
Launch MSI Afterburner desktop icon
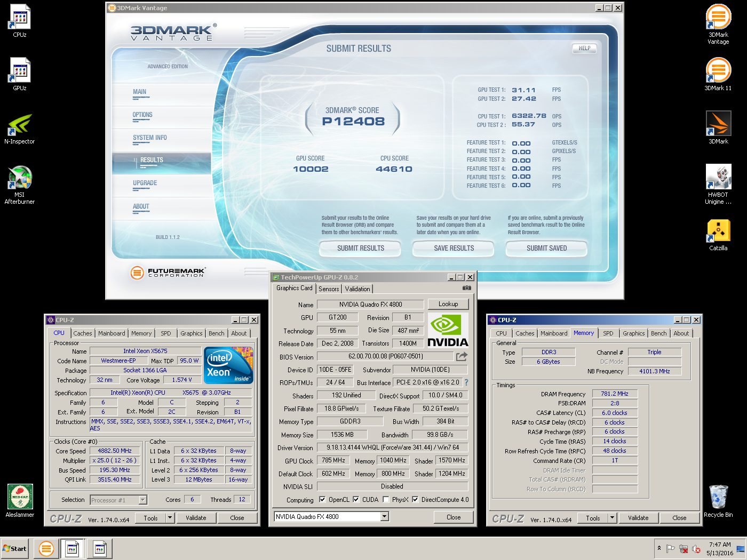pos(20,185)
